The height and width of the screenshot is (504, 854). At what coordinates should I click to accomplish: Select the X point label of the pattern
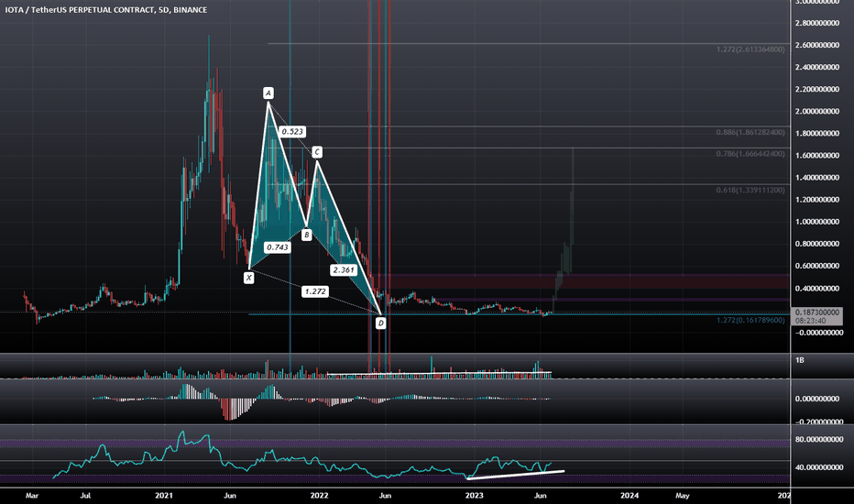[248, 278]
